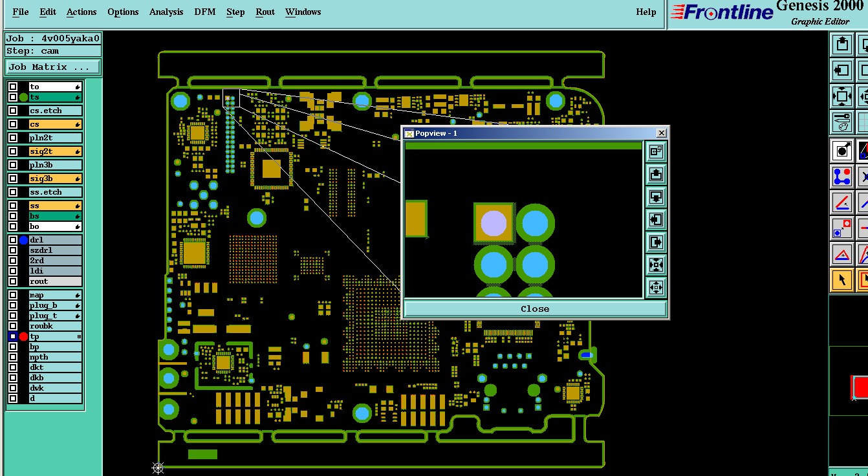Click the Job Matrix button
Image resolution: width=868 pixels, height=476 pixels.
tap(53, 67)
